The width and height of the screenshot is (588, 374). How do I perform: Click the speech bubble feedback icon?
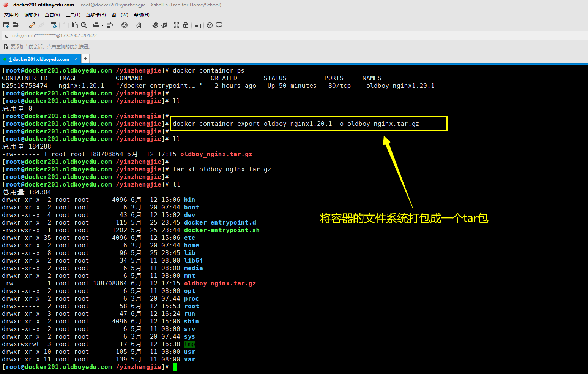(x=219, y=25)
